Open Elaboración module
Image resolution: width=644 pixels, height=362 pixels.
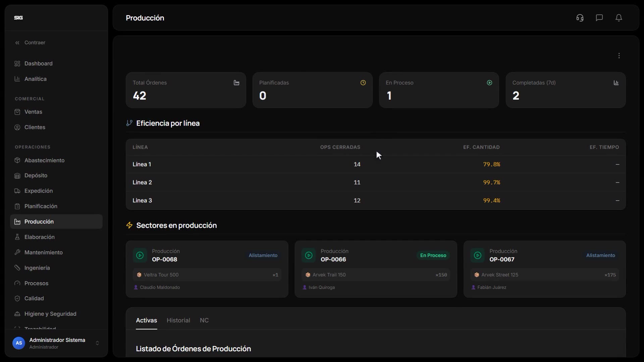click(56, 237)
